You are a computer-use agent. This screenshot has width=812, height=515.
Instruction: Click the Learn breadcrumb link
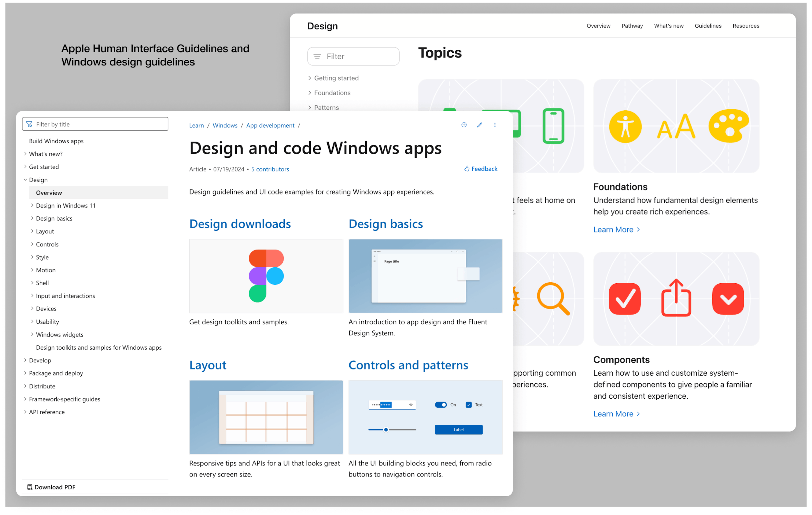(197, 125)
